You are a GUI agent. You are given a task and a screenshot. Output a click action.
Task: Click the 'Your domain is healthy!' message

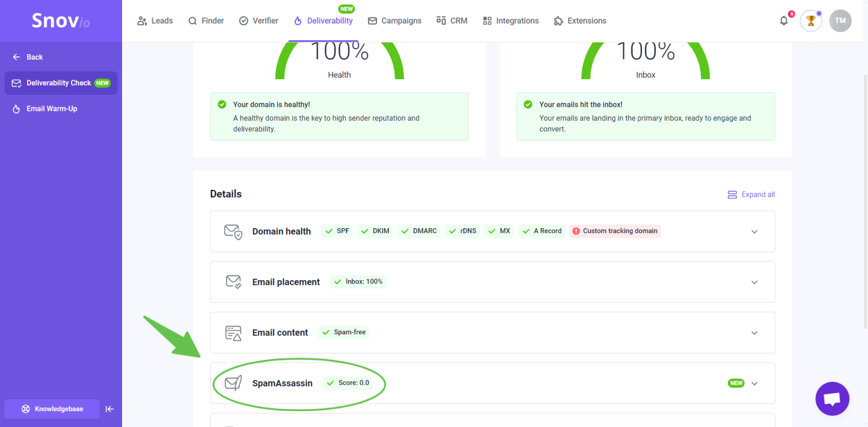click(x=339, y=116)
